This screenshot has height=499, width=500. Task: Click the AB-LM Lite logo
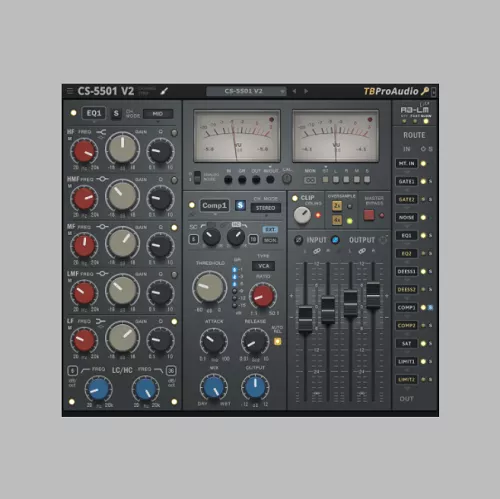click(x=415, y=109)
